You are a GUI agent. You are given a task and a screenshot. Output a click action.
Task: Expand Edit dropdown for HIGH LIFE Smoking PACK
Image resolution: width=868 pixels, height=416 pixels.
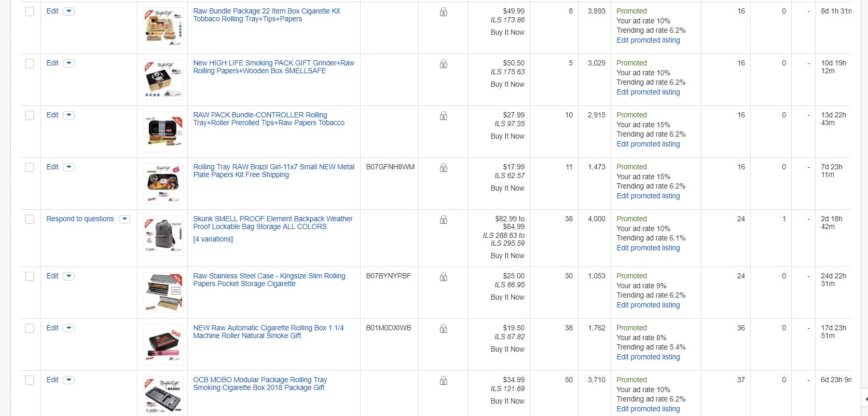coord(68,63)
